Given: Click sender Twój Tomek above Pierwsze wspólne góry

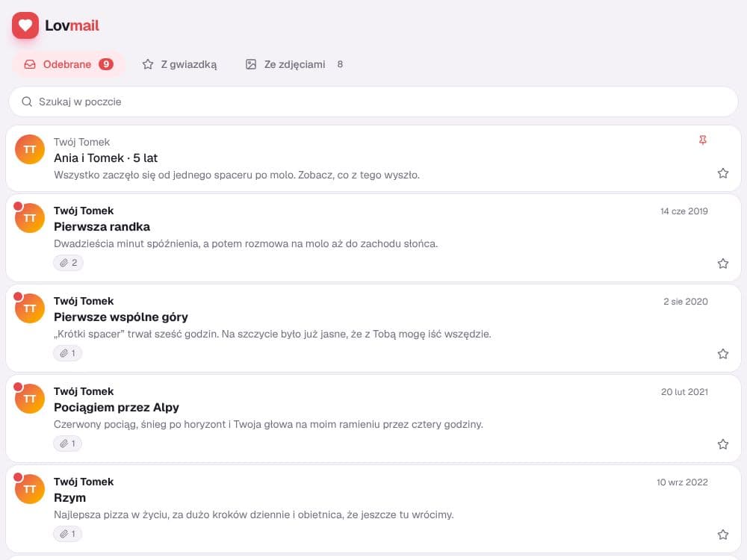Looking at the screenshot, I should tap(84, 301).
